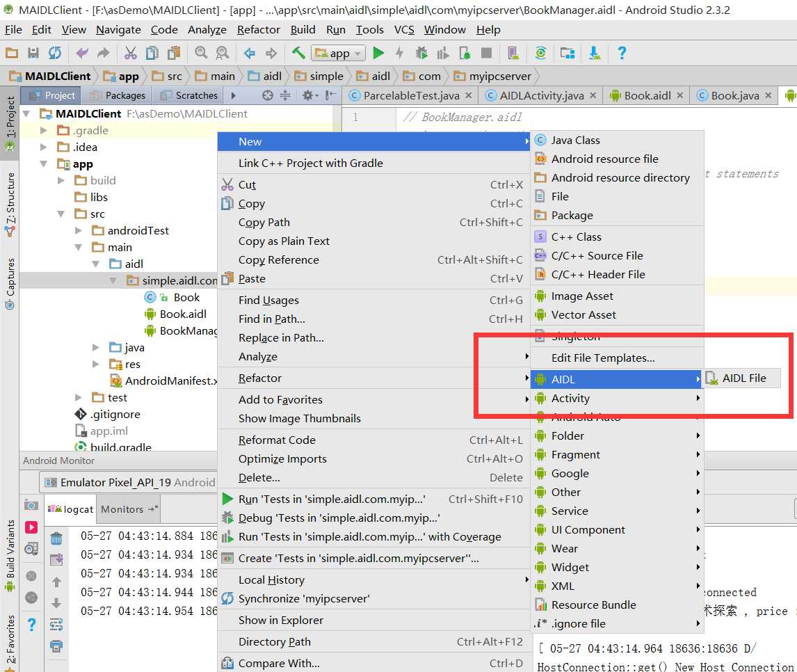Open Project Structure toolbar icon

click(567, 53)
